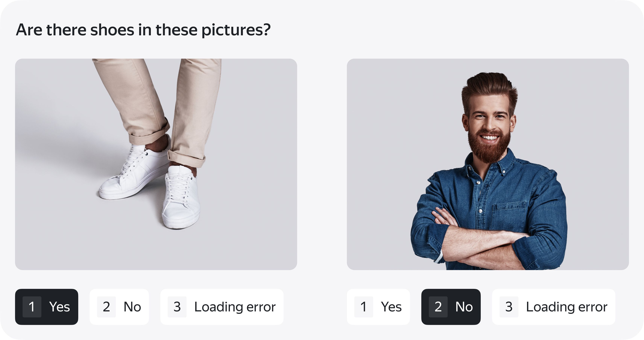Choose Loading error under the sneakers picture

point(222,307)
